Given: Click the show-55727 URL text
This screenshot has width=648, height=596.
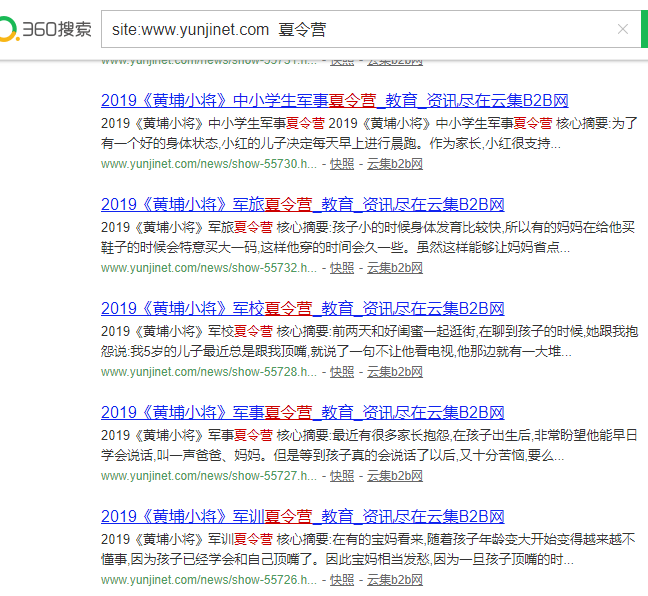Looking at the screenshot, I should tap(208, 476).
